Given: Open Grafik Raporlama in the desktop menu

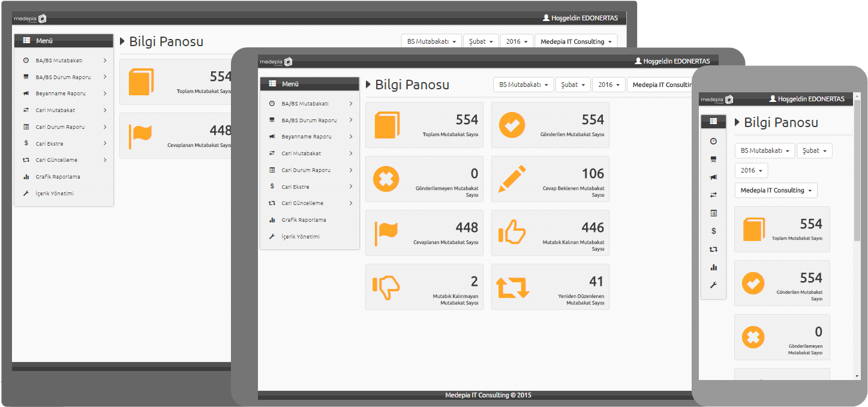Looking at the screenshot, I should click(58, 177).
